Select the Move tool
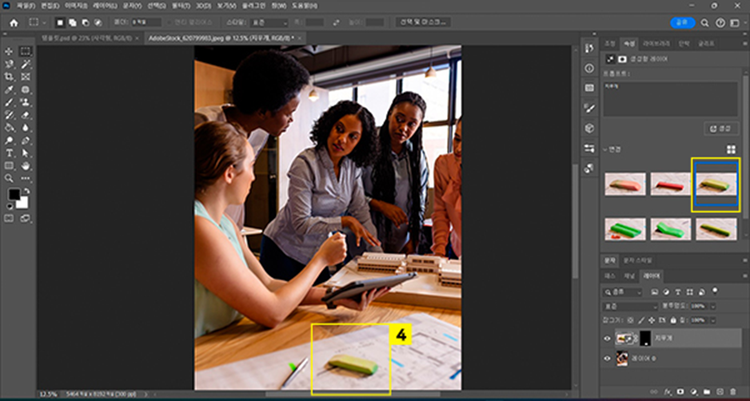This screenshot has width=750, height=401. (9, 51)
